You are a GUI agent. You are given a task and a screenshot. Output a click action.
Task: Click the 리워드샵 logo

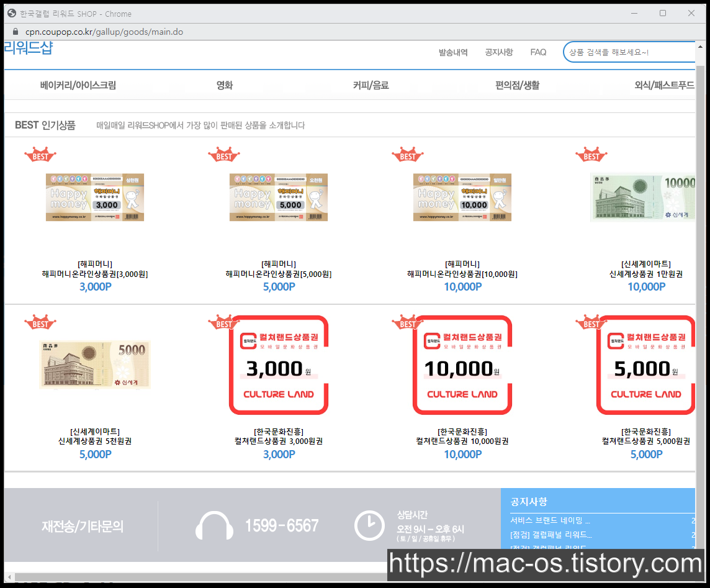[28, 48]
